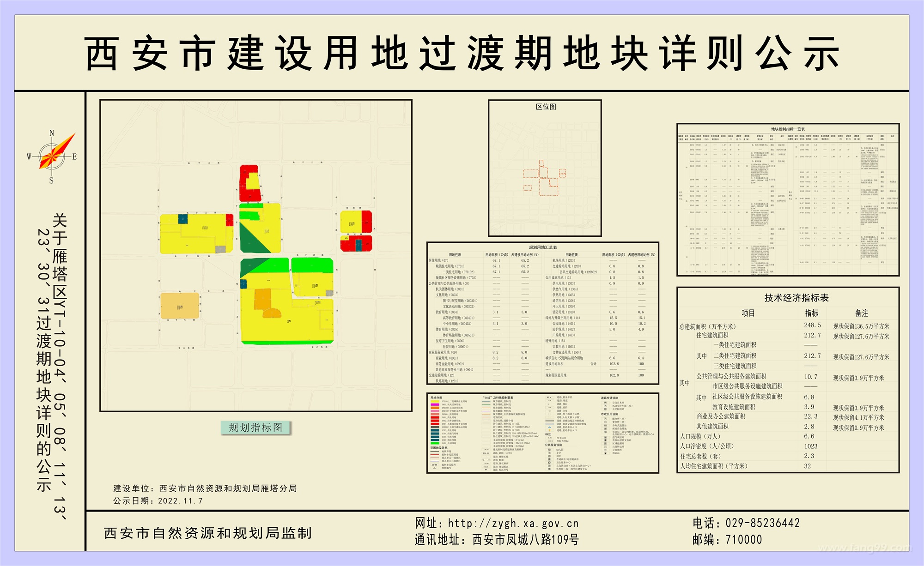Click 社区级公共服务设施建筑面积 value 6.8
The width and height of the screenshot is (924, 566).
pyautogui.click(x=809, y=397)
